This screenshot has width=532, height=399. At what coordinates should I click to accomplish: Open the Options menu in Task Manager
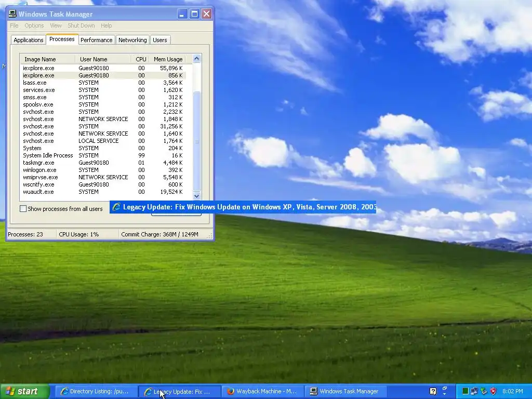(34, 25)
